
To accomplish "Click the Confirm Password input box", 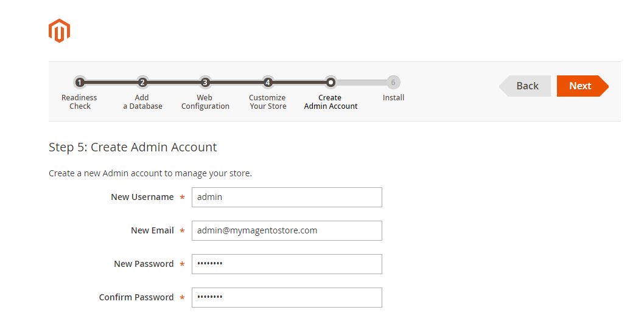I will pyautogui.click(x=287, y=297).
